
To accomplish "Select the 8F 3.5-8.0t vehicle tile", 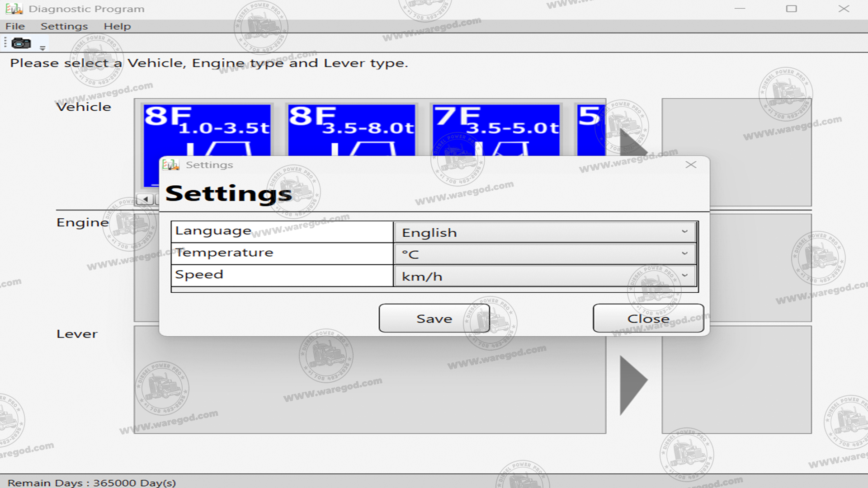I will click(352, 130).
